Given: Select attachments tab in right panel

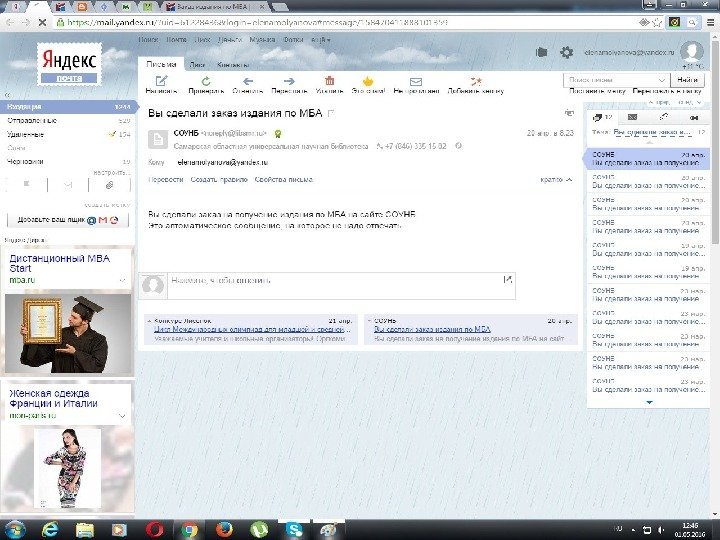Looking at the screenshot, I should click(663, 118).
